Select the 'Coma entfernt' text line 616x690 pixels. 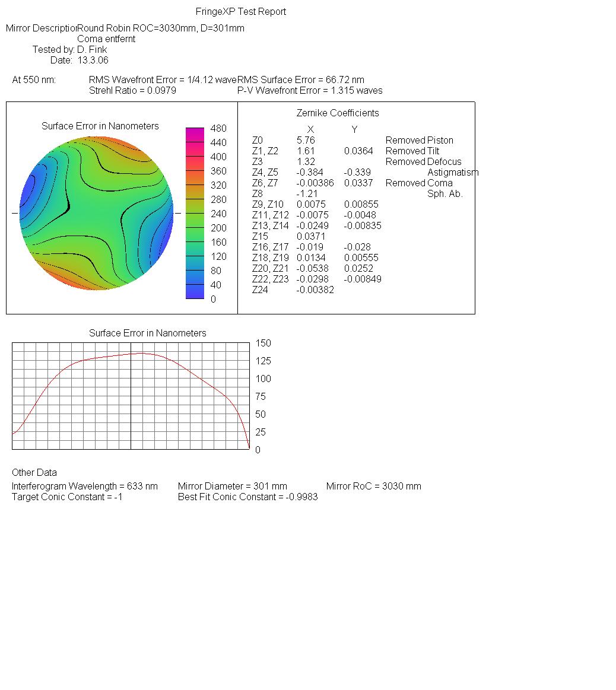[x=106, y=39]
